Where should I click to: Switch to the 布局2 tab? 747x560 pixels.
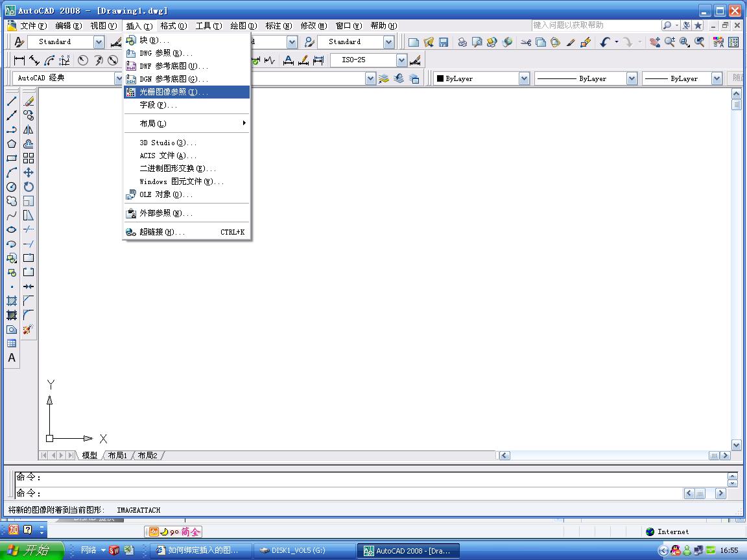pyautogui.click(x=147, y=455)
